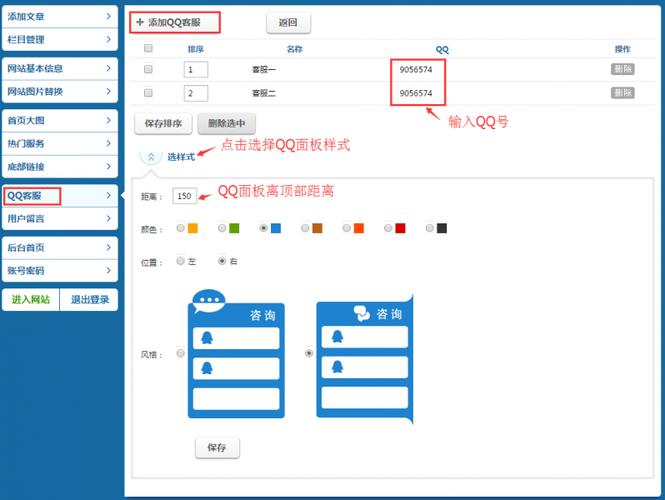Click the speech bubble icon on first preview
Screen dimensions: 665x500
[x=208, y=301]
